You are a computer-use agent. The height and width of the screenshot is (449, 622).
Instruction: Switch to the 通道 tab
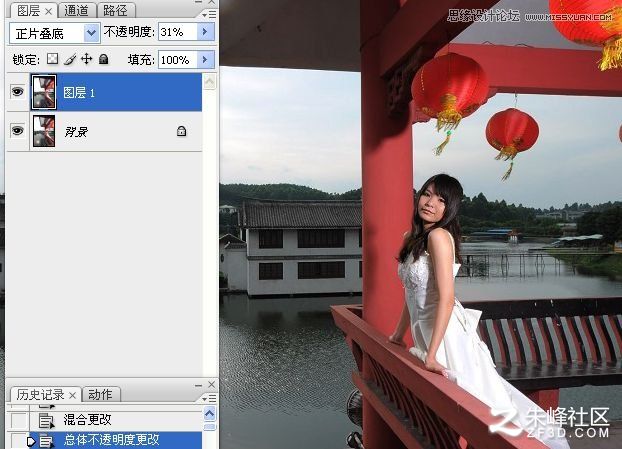76,11
